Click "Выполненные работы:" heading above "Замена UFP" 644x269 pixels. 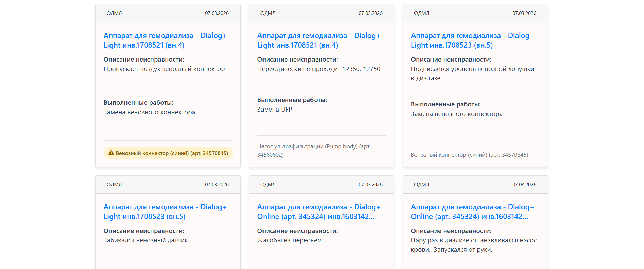pyautogui.click(x=292, y=100)
